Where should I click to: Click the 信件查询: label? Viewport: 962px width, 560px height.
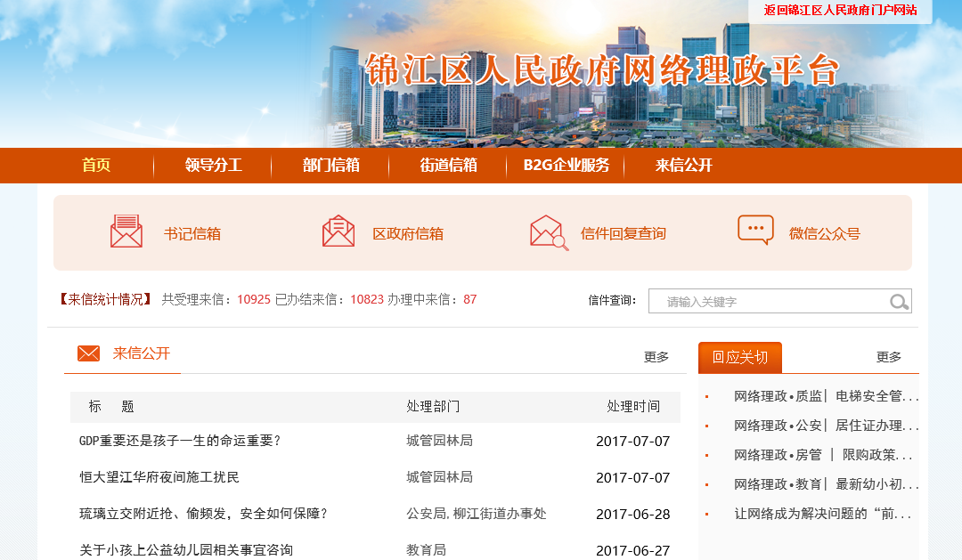(x=612, y=301)
